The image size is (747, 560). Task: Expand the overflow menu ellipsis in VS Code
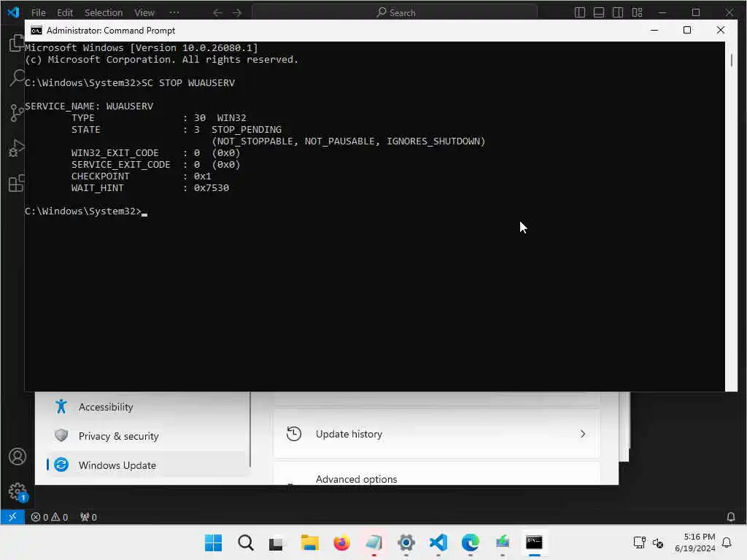(x=174, y=12)
